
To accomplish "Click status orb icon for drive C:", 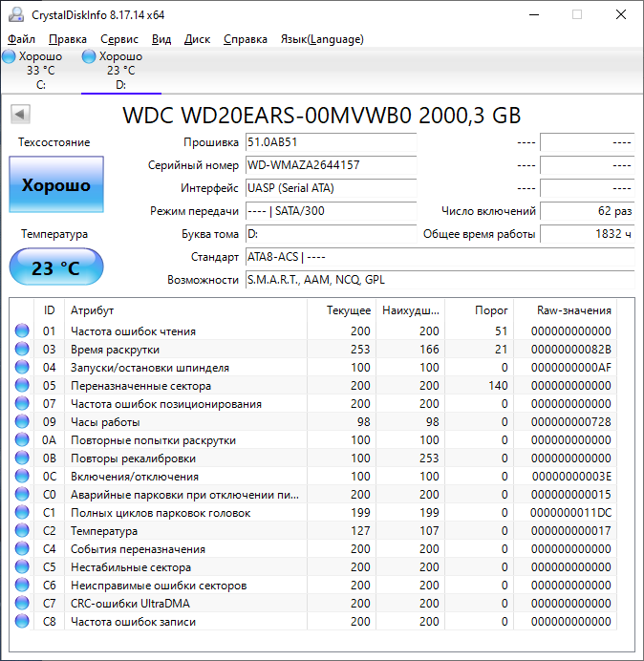I will click(9, 56).
